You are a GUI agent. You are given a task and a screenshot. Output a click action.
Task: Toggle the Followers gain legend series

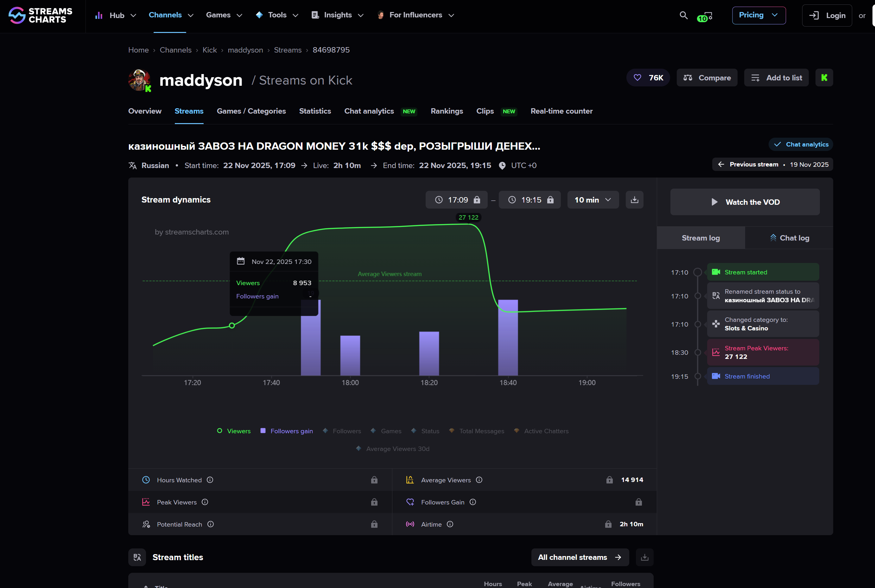tap(287, 431)
